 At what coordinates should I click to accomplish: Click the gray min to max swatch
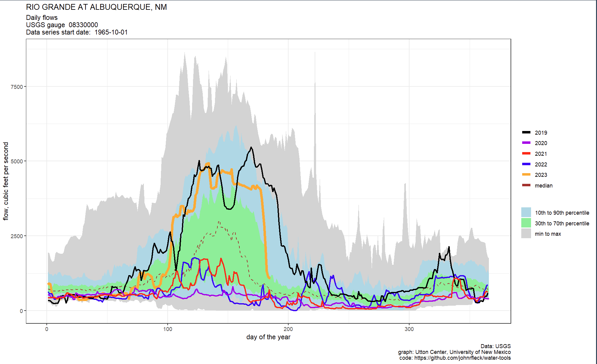[526, 234]
